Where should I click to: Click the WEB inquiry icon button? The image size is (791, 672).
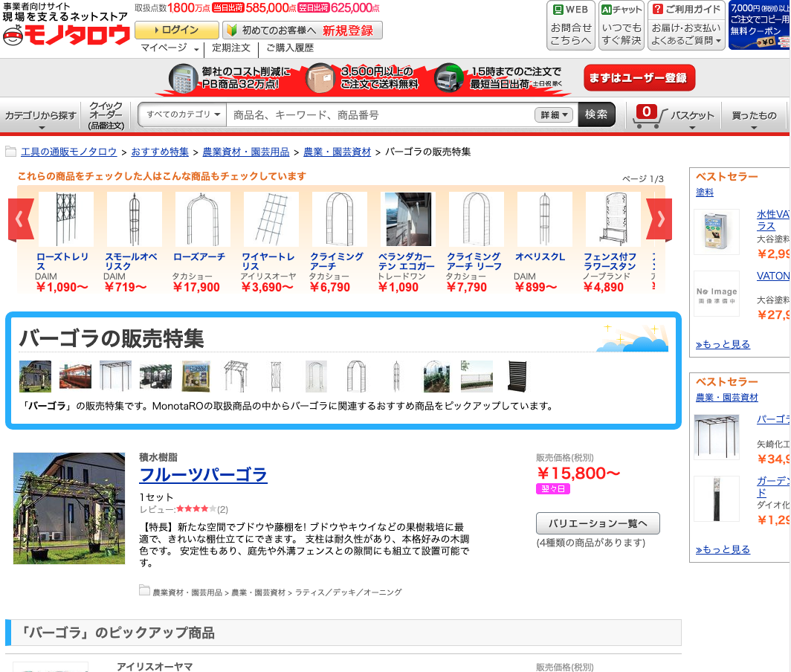(571, 25)
